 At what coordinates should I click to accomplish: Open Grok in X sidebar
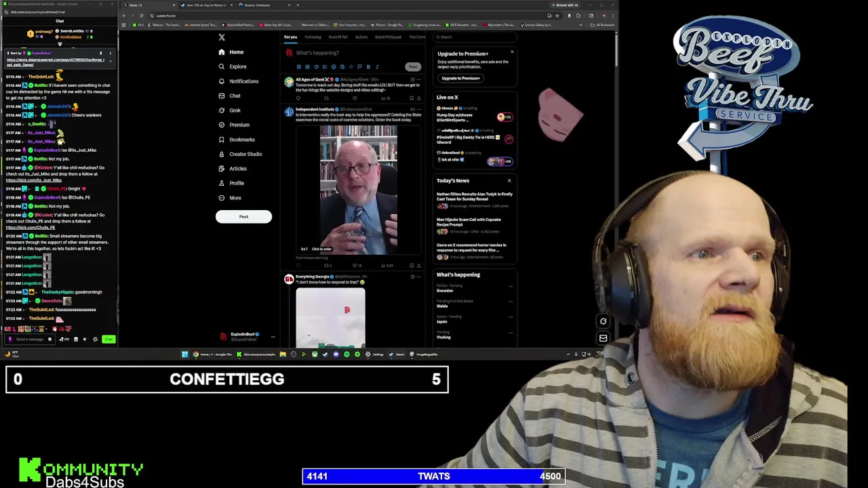click(x=229, y=110)
